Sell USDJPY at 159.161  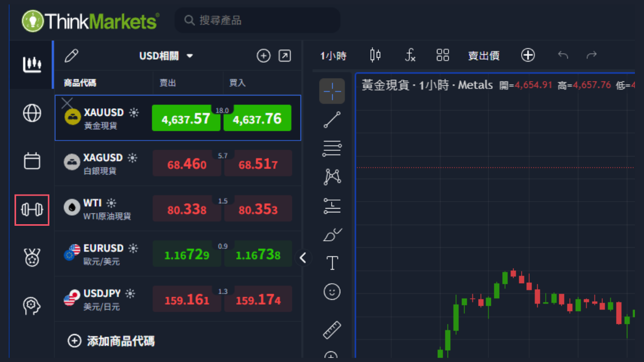[x=187, y=299]
